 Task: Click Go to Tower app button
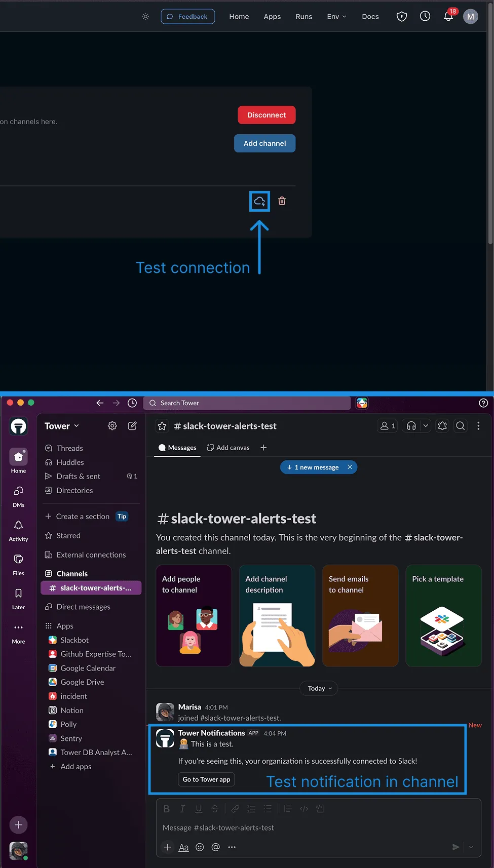click(206, 779)
